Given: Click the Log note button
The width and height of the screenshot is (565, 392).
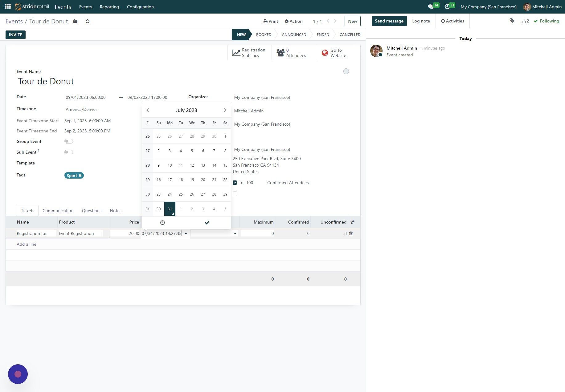Looking at the screenshot, I should tap(421, 21).
